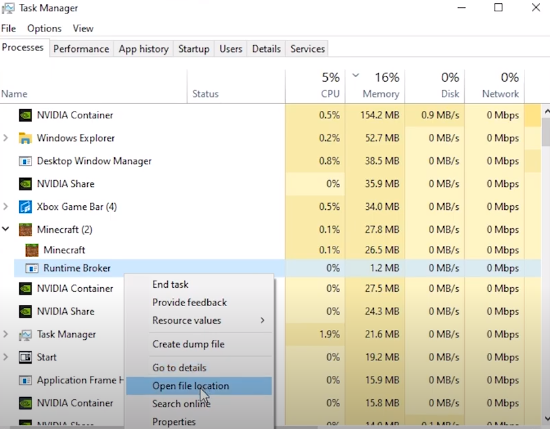Switch to the App history tab
The width and height of the screenshot is (550, 429).
pyautogui.click(x=144, y=49)
